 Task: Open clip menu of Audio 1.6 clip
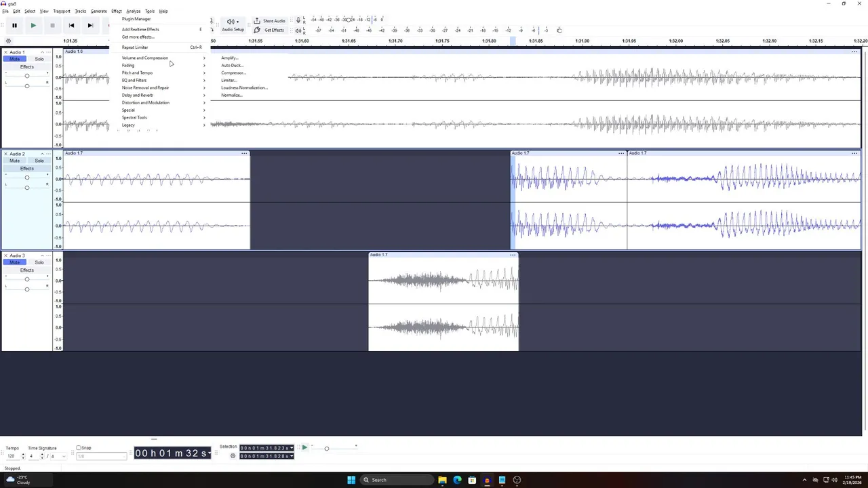tap(854, 52)
